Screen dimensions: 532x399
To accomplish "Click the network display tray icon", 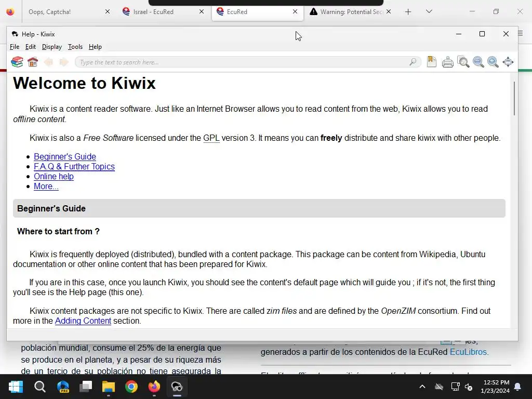I will (x=455, y=387).
